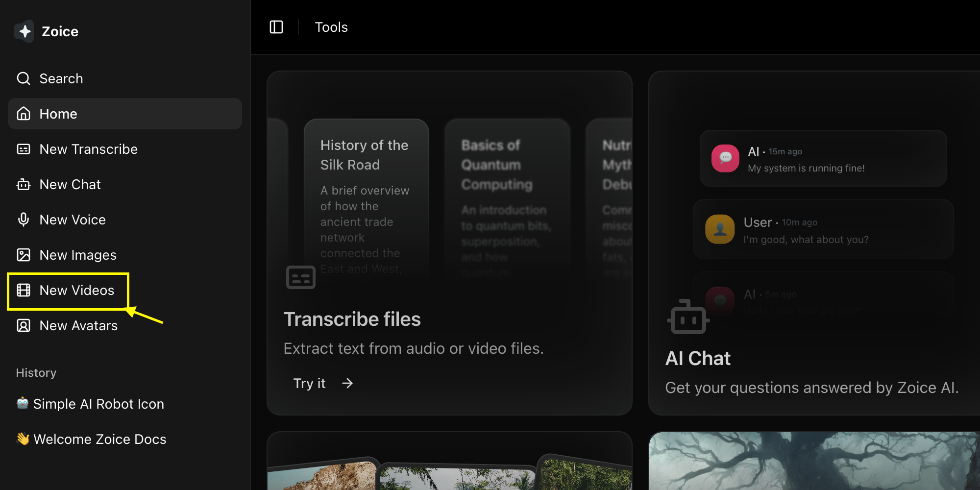Start a New Chat from sidebar
This screenshot has width=980, height=490.
click(x=125, y=184)
